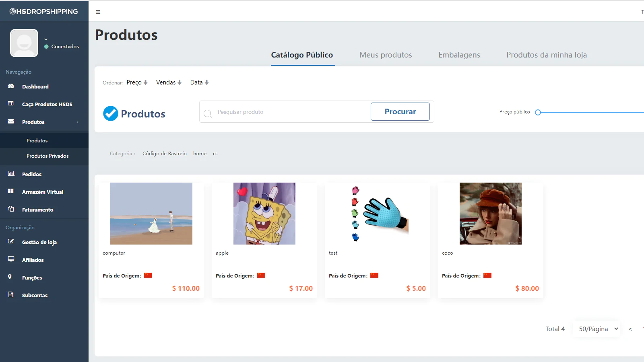Filter by category Código de Rastreio

[165, 154]
